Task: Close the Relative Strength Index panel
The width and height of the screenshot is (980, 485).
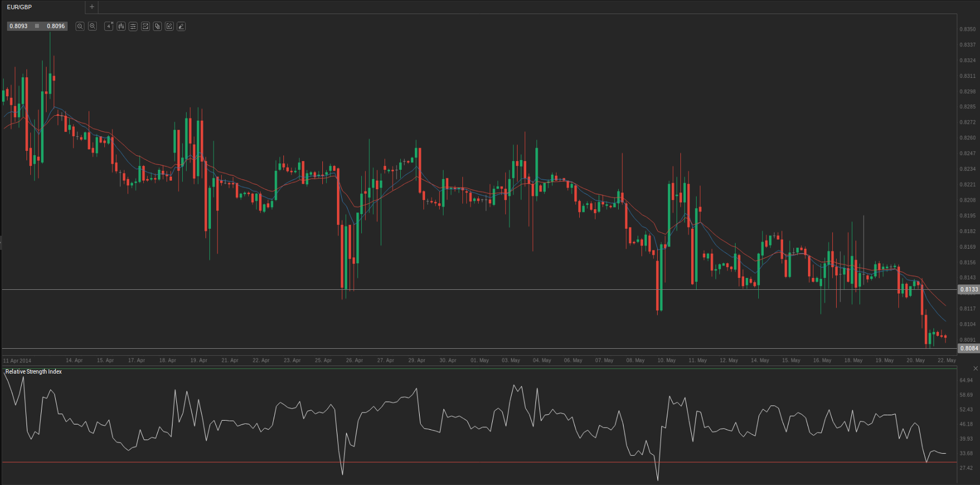Action: 975,368
